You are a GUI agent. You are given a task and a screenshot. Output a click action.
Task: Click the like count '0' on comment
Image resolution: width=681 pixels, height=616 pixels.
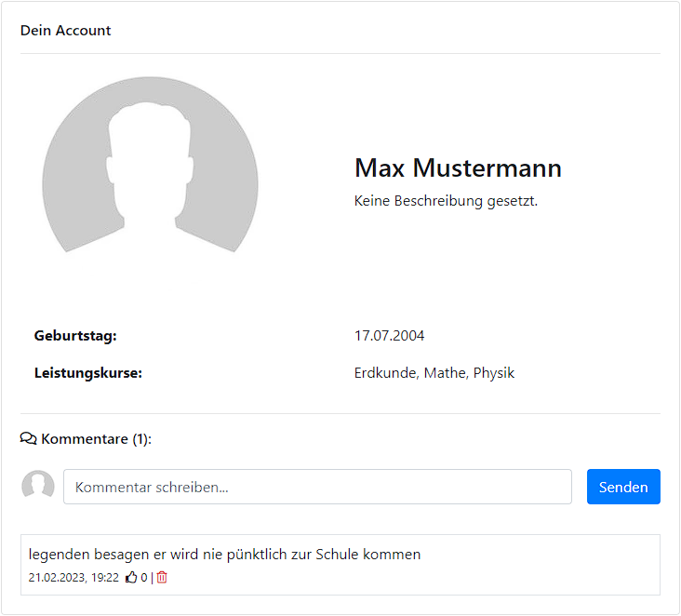click(144, 577)
